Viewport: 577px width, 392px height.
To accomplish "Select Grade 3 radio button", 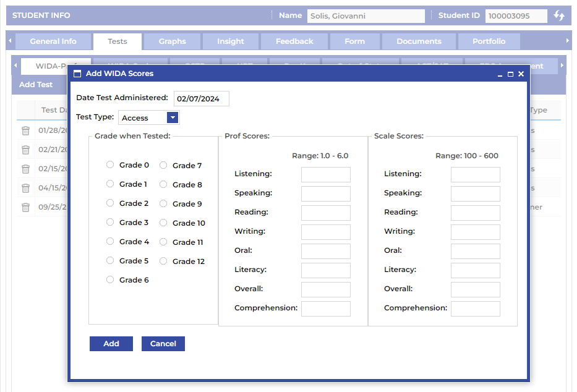I will click(110, 222).
